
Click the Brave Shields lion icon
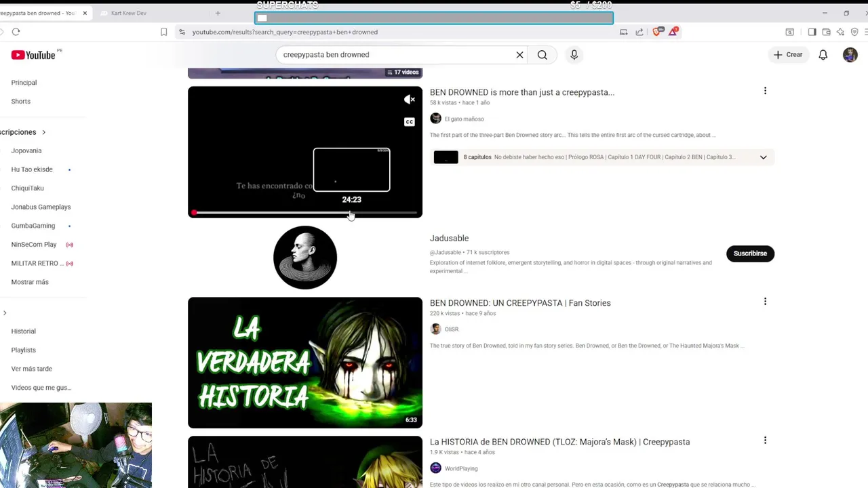click(x=656, y=32)
